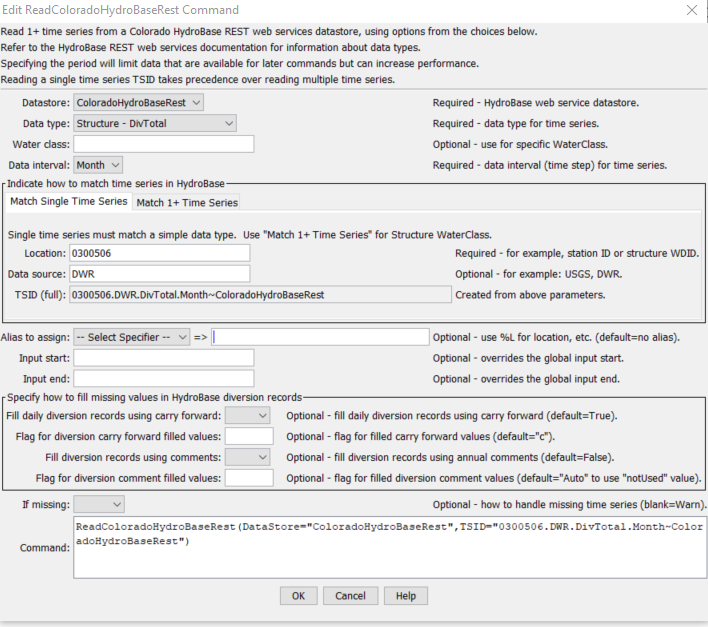
Task: Open the Data interval Month dropdown
Action: (98, 165)
